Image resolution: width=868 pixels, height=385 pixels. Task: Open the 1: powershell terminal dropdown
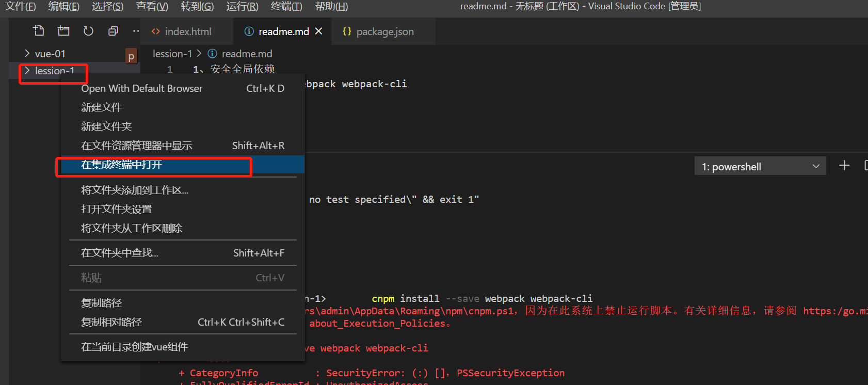click(x=760, y=166)
